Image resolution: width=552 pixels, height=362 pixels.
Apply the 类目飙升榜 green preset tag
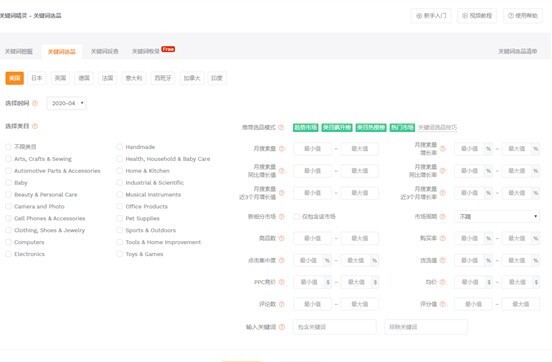pyautogui.click(x=337, y=127)
